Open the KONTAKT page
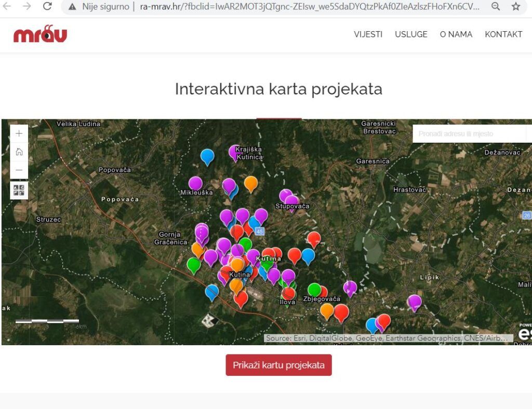This screenshot has height=409, width=532. [x=503, y=34]
